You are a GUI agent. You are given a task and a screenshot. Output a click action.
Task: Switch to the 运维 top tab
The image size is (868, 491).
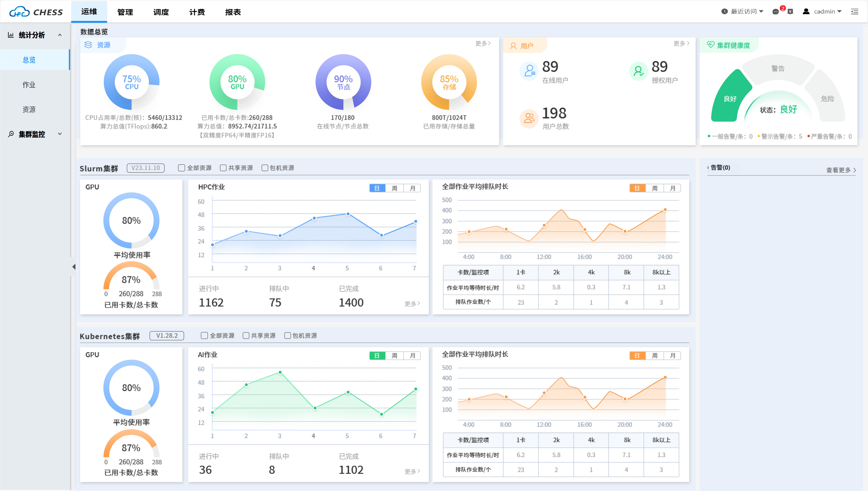coord(89,12)
